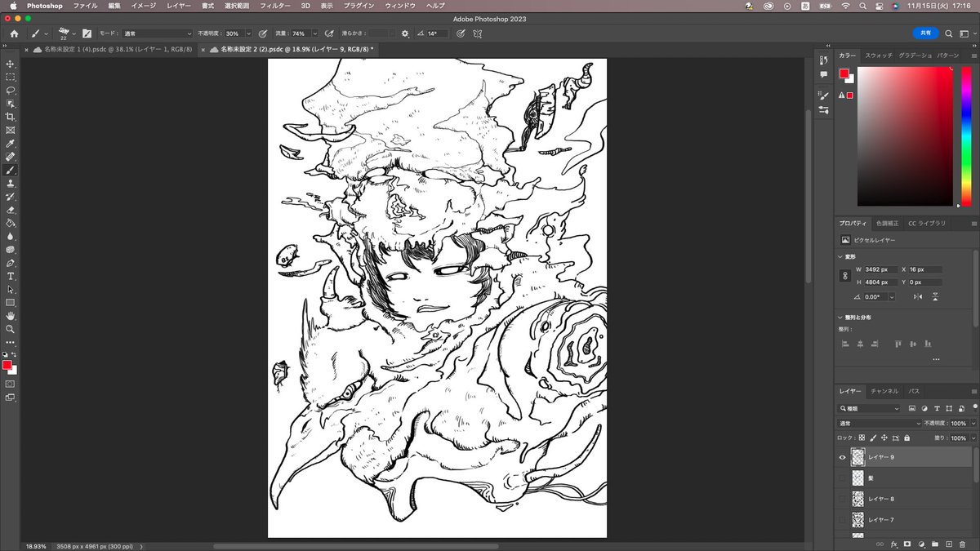Image resolution: width=980 pixels, height=551 pixels.
Task: Click the zoom level 18.93% field
Action: (x=36, y=546)
